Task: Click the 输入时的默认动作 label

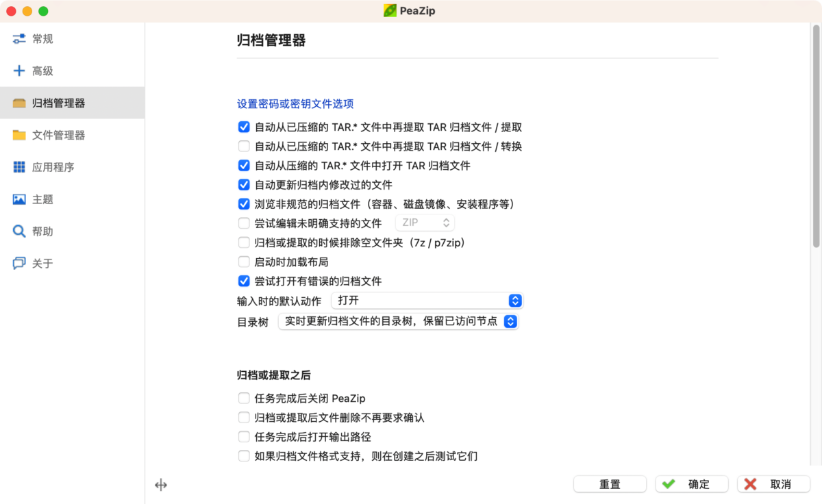Action: click(279, 301)
